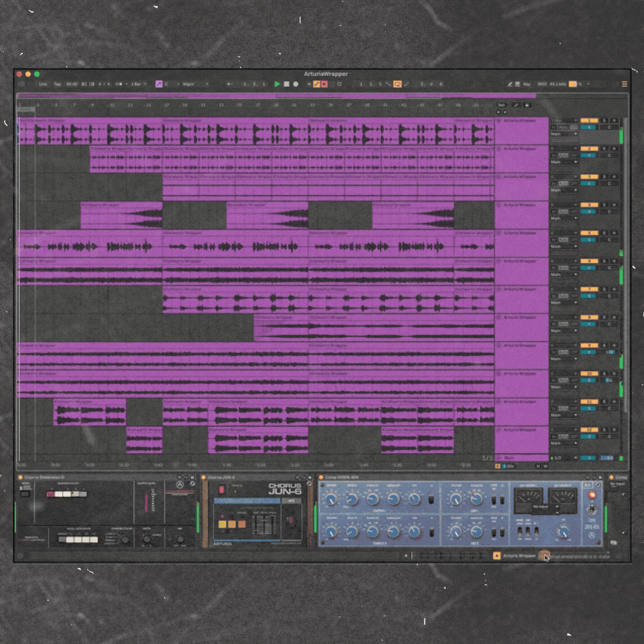Viewport: 644px width, 644px height.
Task: Click track 7 teal volume field
Action: click(x=589, y=296)
